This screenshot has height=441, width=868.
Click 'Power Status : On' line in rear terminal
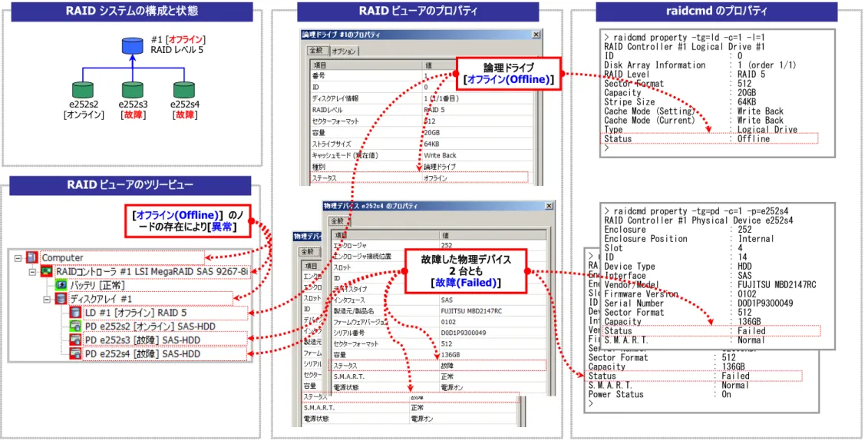coord(660,394)
